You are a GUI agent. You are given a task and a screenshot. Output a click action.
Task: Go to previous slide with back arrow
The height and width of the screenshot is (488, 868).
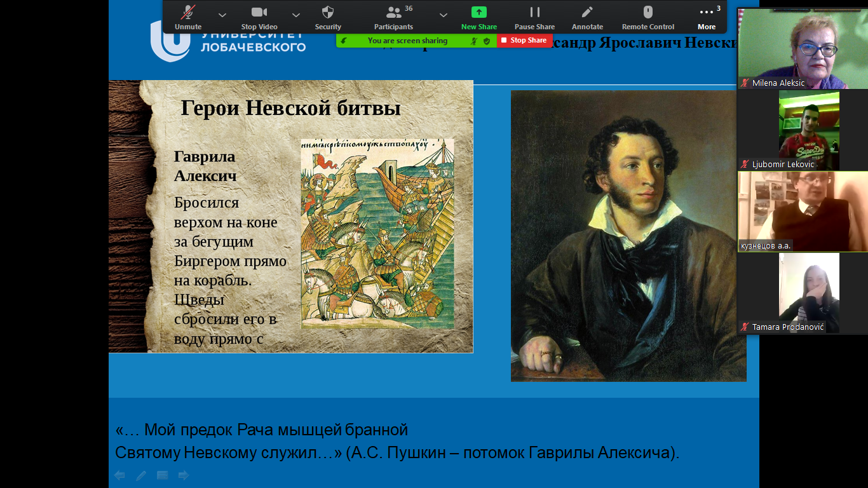tap(119, 475)
